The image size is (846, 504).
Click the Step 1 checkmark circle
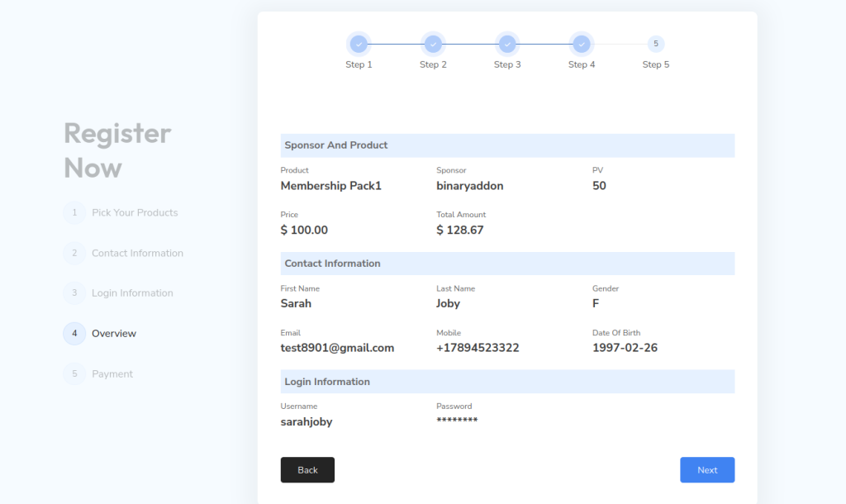click(x=359, y=44)
